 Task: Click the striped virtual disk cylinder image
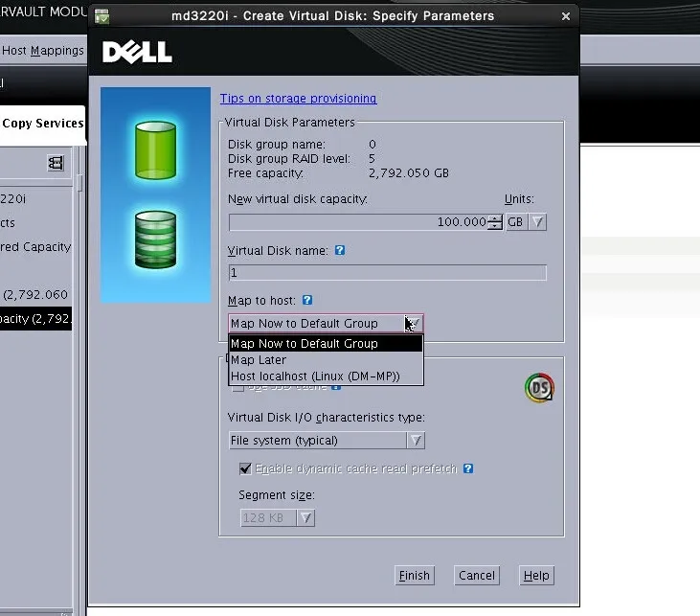(x=155, y=240)
